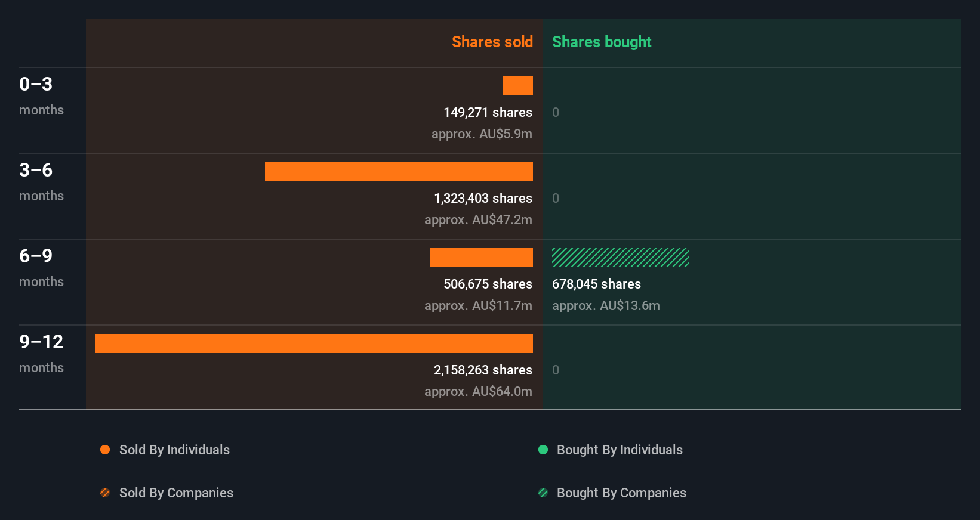The image size is (980, 520).
Task: Click the zero bought value in 0–3 months row
Action: pos(556,112)
